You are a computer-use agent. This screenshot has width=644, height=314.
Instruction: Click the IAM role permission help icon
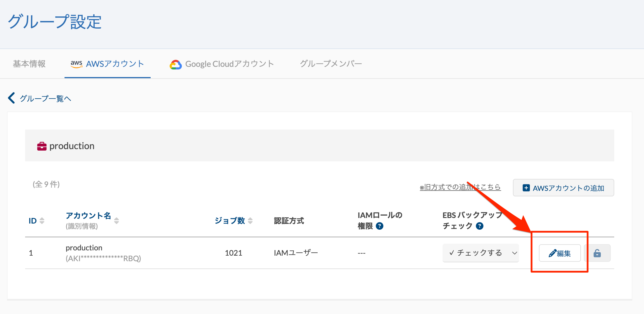[x=380, y=226]
